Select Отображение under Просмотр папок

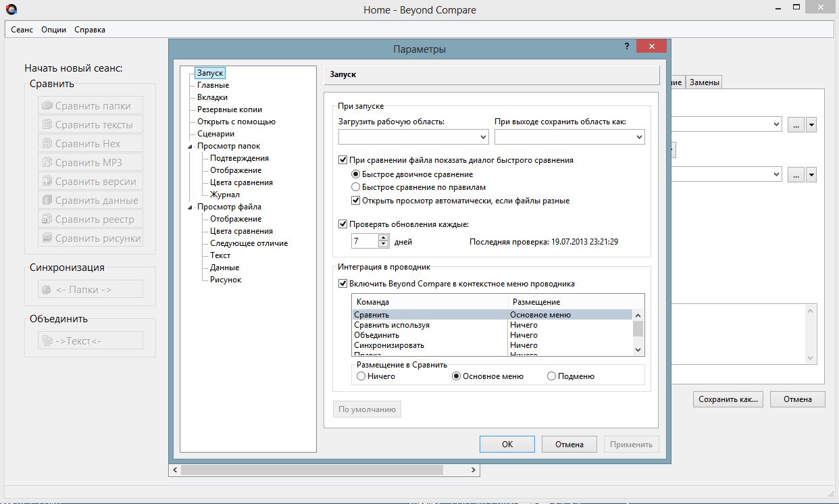coord(236,170)
